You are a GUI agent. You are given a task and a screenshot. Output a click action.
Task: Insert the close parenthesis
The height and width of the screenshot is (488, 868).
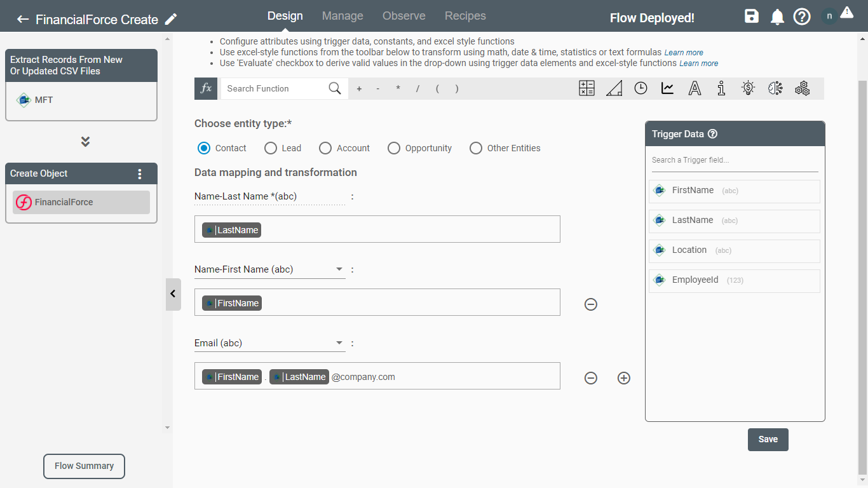[457, 89]
